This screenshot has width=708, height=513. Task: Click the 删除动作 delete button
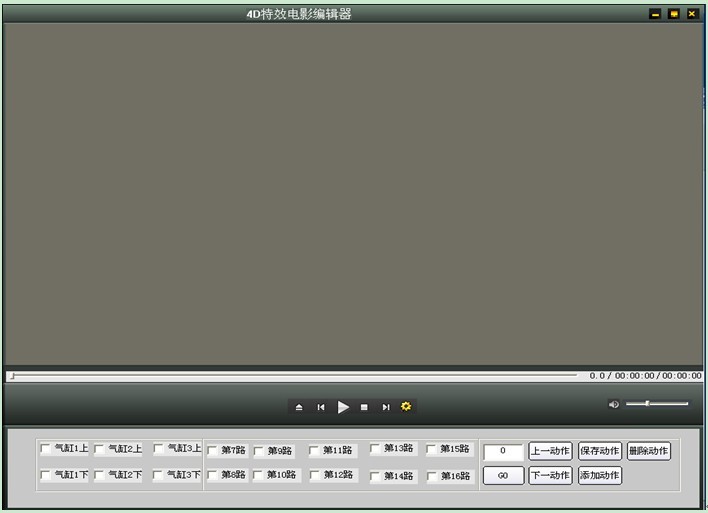[x=648, y=451]
